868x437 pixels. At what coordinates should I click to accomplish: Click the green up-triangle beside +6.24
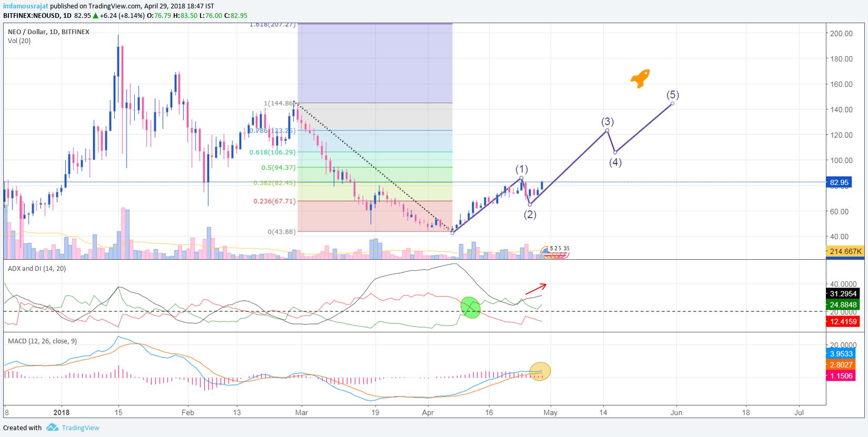[95, 16]
